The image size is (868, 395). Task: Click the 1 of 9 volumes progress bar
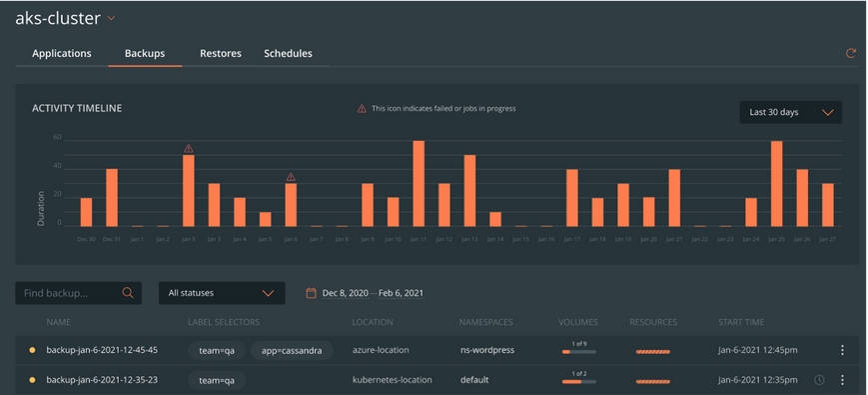coord(579,352)
